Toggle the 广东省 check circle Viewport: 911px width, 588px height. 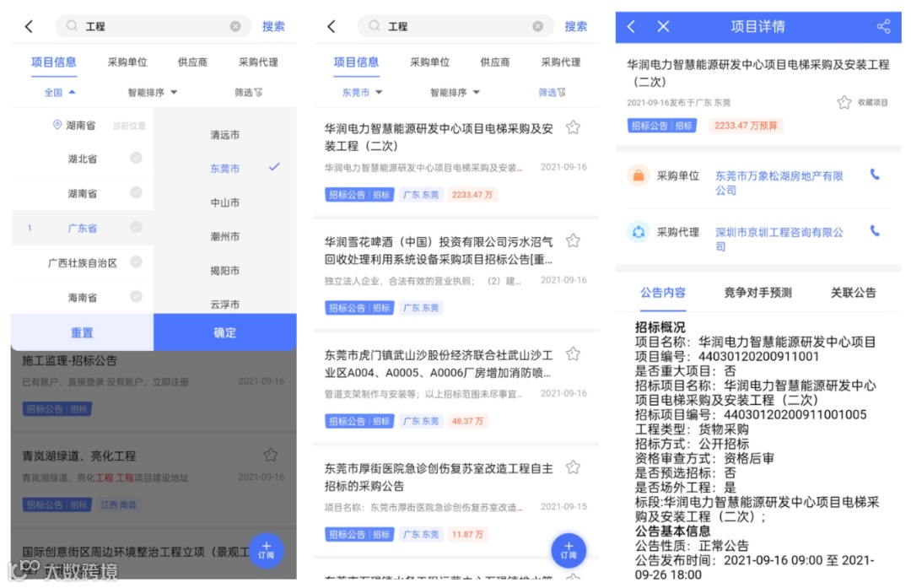(136, 227)
